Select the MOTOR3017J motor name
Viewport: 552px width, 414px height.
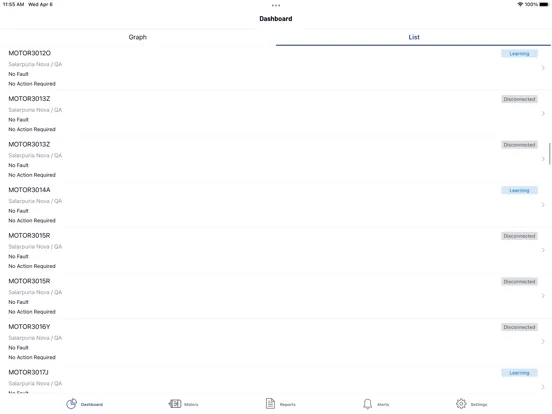(29, 372)
